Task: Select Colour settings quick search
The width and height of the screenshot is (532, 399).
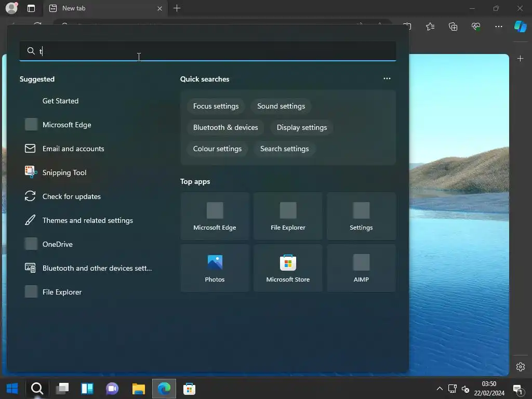Action: (x=217, y=149)
